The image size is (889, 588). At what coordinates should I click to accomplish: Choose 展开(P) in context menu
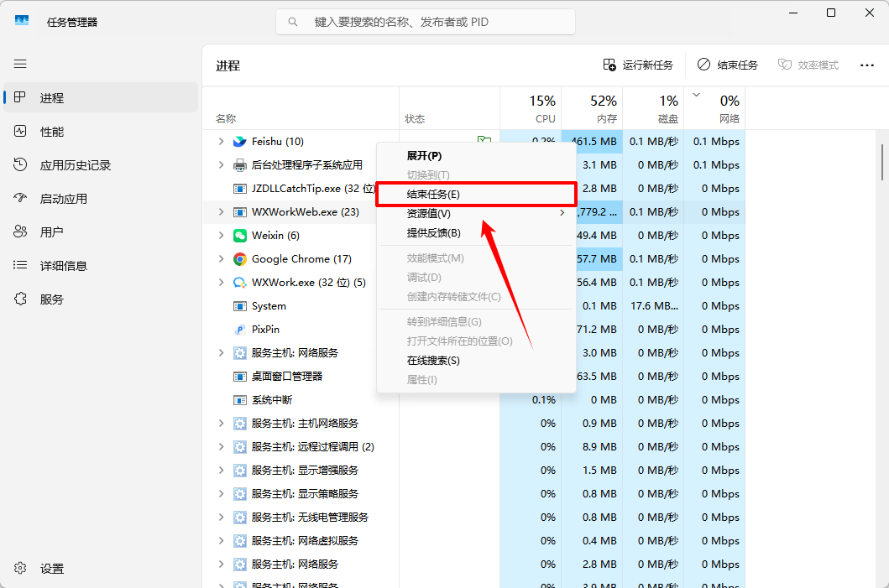coord(476,156)
